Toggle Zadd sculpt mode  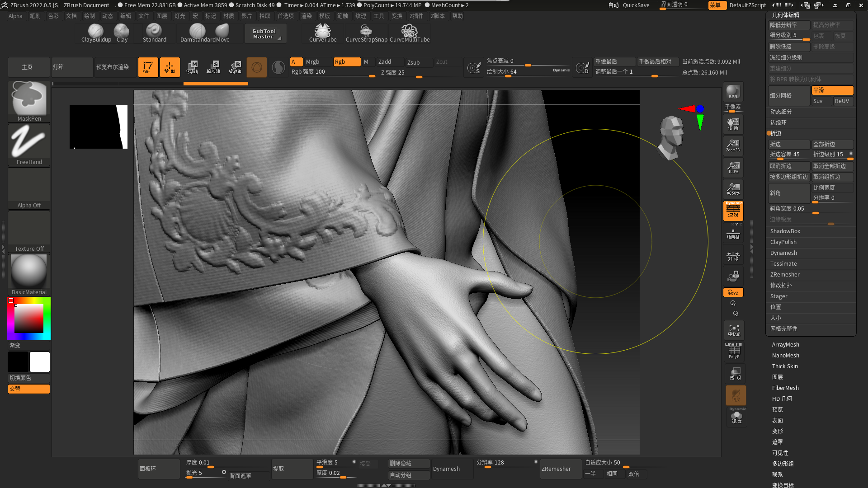(x=390, y=62)
